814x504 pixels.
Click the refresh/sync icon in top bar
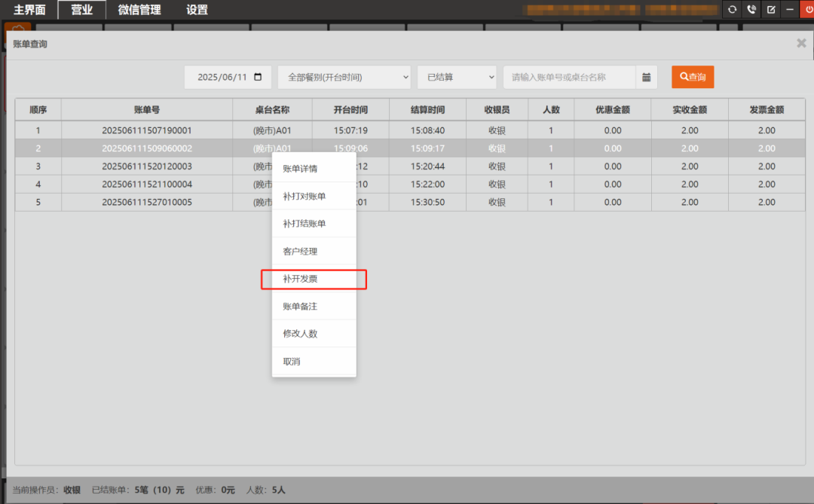[x=732, y=10]
